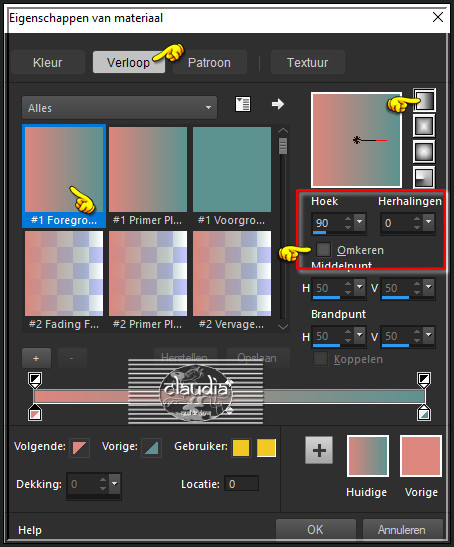Toggle the Koppelen checkbox

(x=320, y=359)
